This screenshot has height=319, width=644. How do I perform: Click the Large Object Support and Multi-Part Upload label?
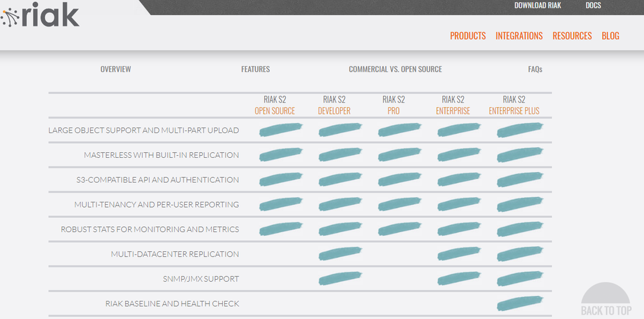click(144, 130)
